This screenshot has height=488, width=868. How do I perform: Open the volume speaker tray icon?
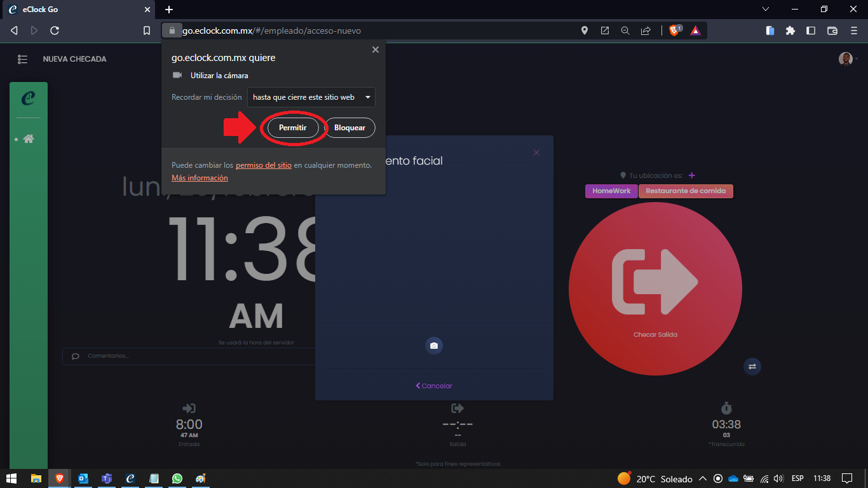coord(779,478)
